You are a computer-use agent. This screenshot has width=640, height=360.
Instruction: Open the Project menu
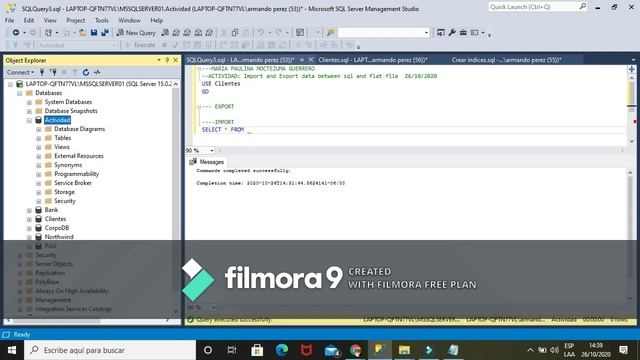[x=76, y=20]
